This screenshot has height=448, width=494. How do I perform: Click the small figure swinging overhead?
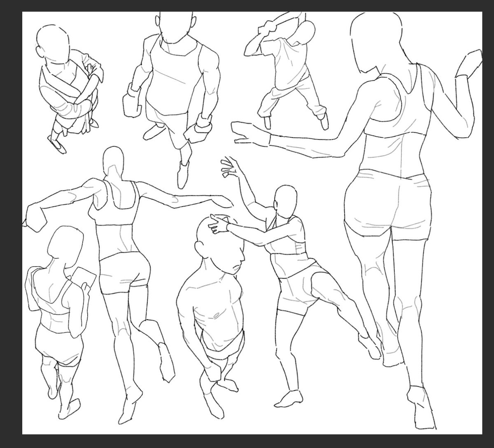[x=287, y=70]
